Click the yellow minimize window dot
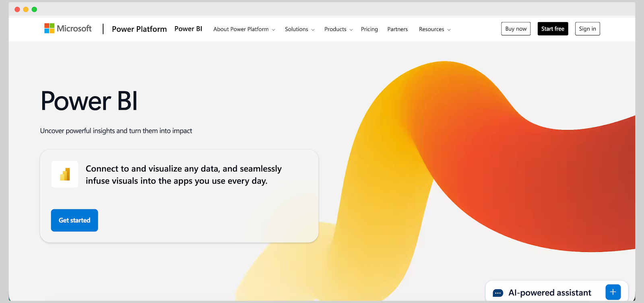This screenshot has height=303, width=644. tap(26, 9)
